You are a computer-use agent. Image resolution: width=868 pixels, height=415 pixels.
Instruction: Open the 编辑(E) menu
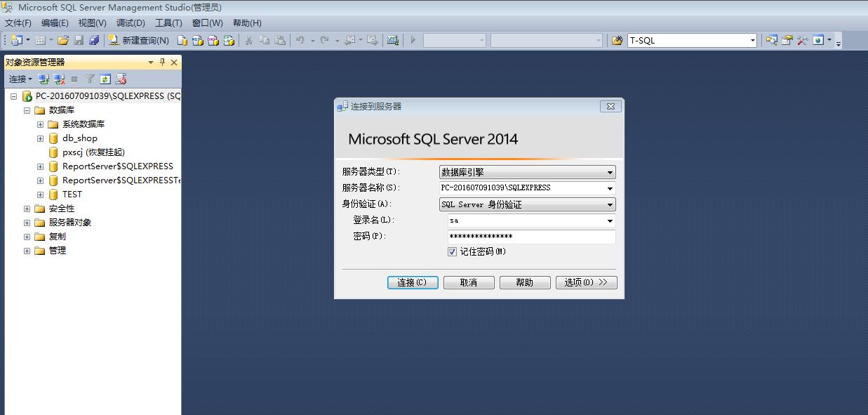(x=55, y=23)
